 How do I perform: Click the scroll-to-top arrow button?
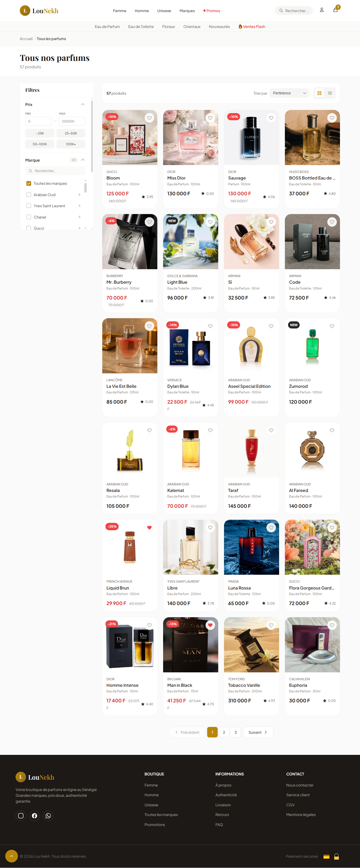coord(11,856)
